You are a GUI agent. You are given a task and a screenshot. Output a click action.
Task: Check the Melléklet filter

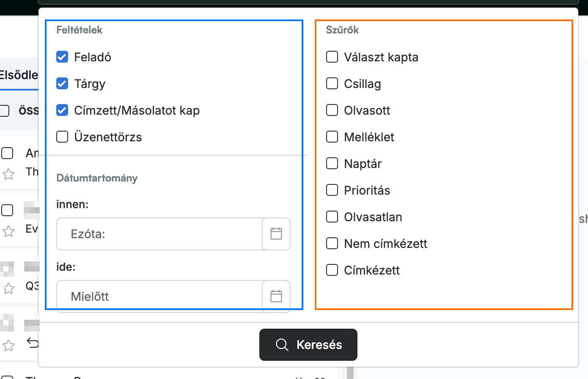(x=332, y=137)
